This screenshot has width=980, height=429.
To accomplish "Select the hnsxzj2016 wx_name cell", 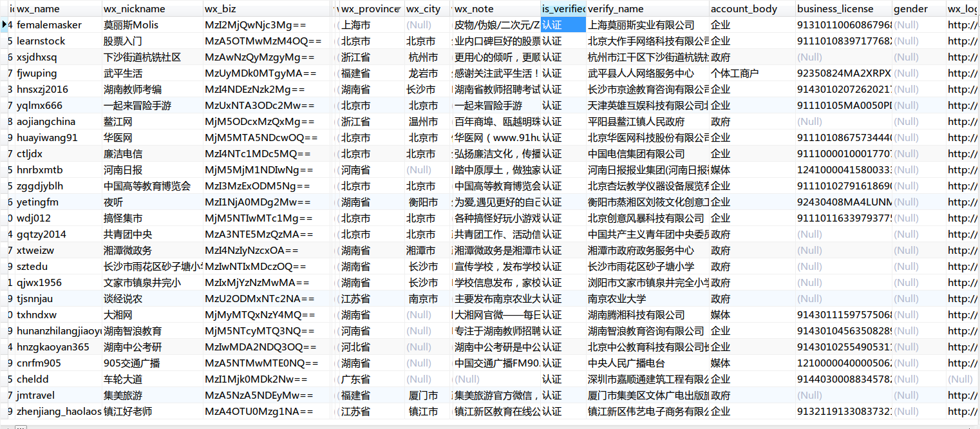I will 57,90.
